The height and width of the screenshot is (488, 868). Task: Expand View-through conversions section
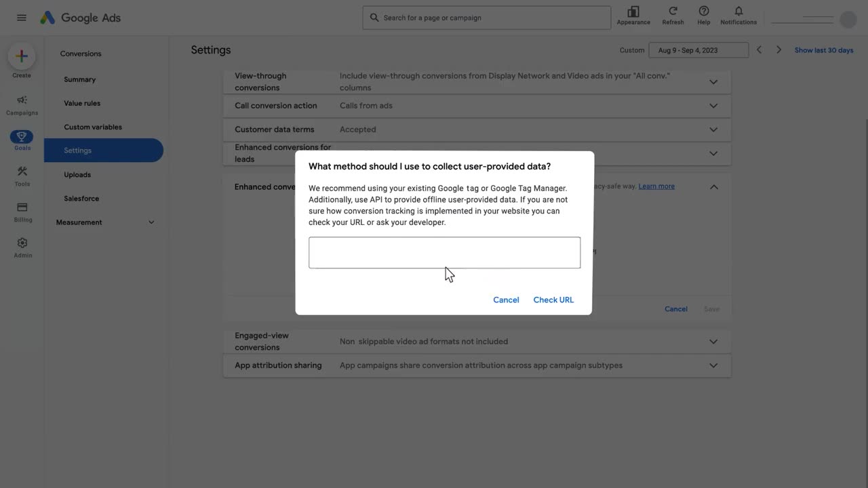pyautogui.click(x=713, y=82)
